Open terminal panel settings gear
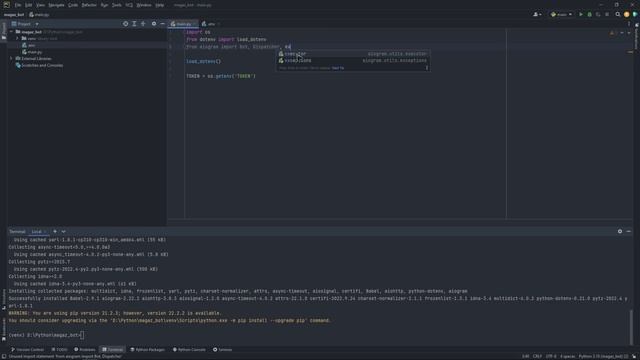The height and width of the screenshot is (360, 640). pos(620,231)
